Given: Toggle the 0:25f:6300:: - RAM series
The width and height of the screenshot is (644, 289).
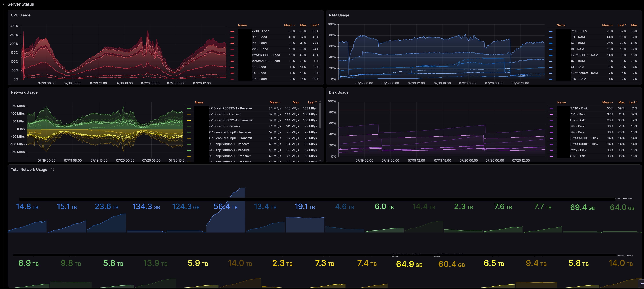Looking at the screenshot, I should (x=584, y=55).
